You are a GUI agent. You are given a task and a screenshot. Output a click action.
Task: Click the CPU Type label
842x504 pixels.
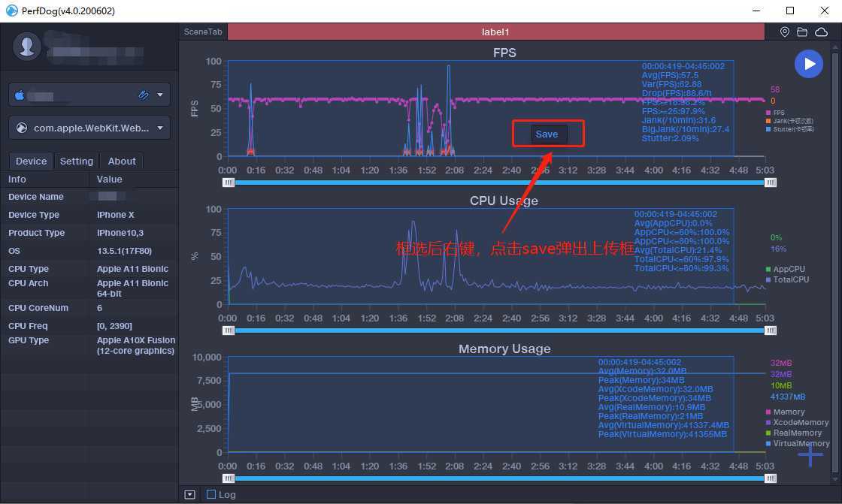(x=29, y=269)
